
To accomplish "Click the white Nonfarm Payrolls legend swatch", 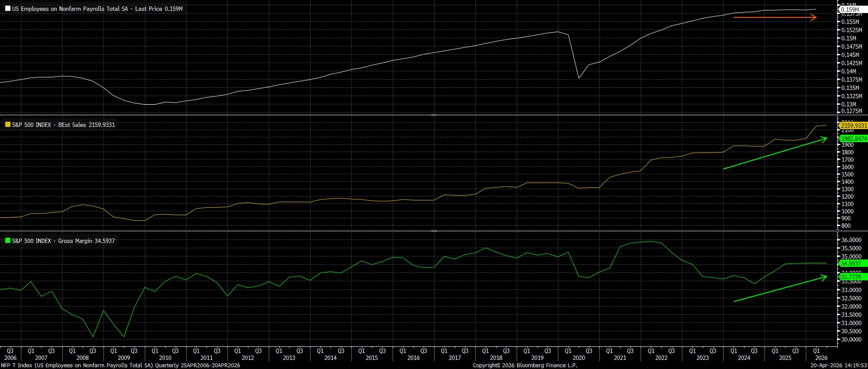I will 8,9.
